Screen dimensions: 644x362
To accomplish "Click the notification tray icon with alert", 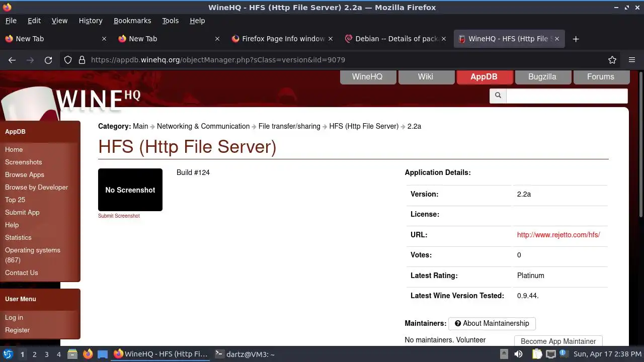I will [x=565, y=354].
